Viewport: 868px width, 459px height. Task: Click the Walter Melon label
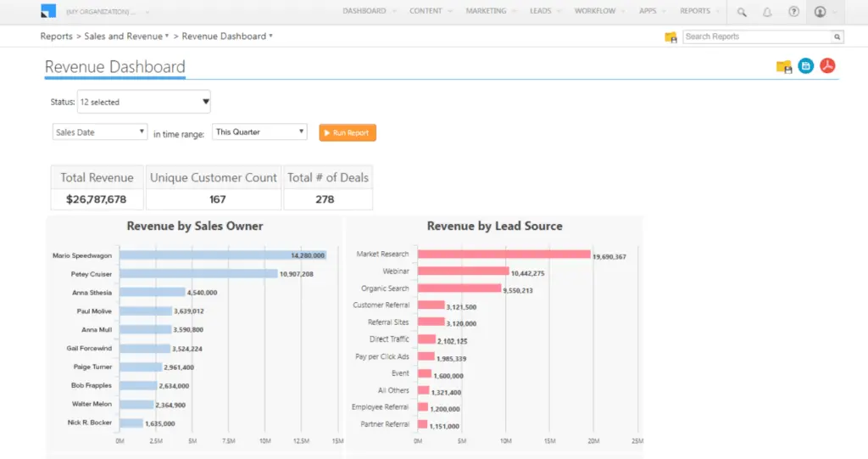click(92, 404)
